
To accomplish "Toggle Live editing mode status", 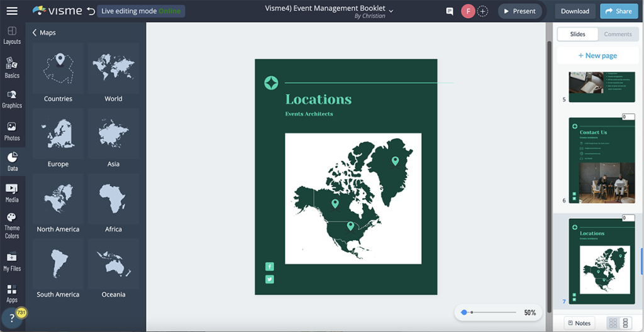I will pos(141,11).
